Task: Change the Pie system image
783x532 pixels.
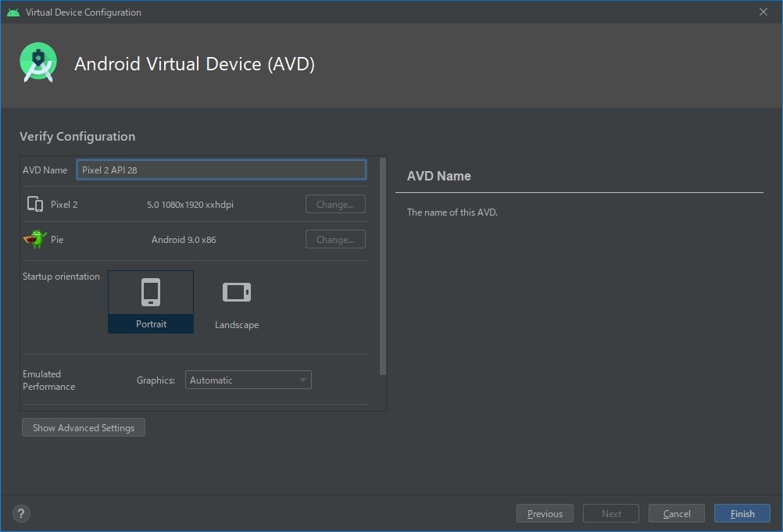Action: [x=335, y=239]
